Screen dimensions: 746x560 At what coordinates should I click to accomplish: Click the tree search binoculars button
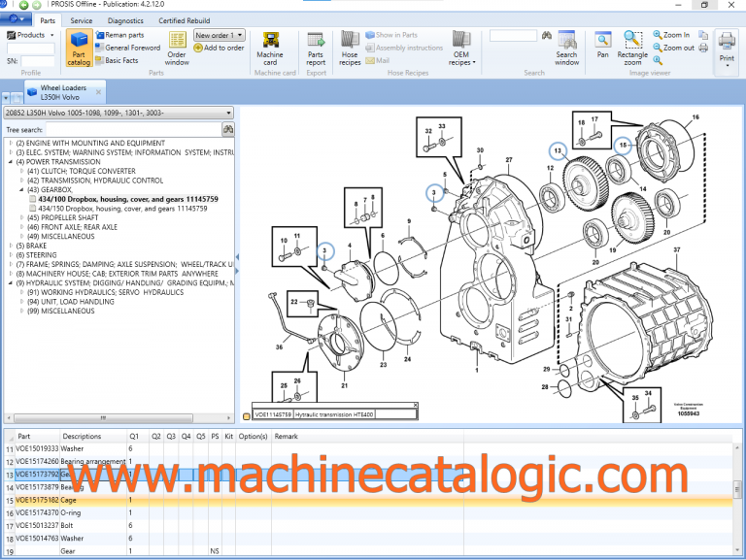pos(228,129)
